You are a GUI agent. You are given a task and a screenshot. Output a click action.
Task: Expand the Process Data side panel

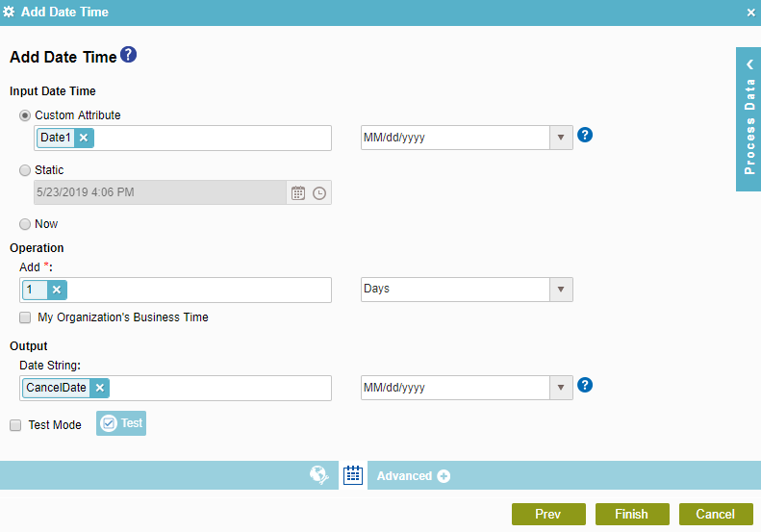click(x=748, y=119)
